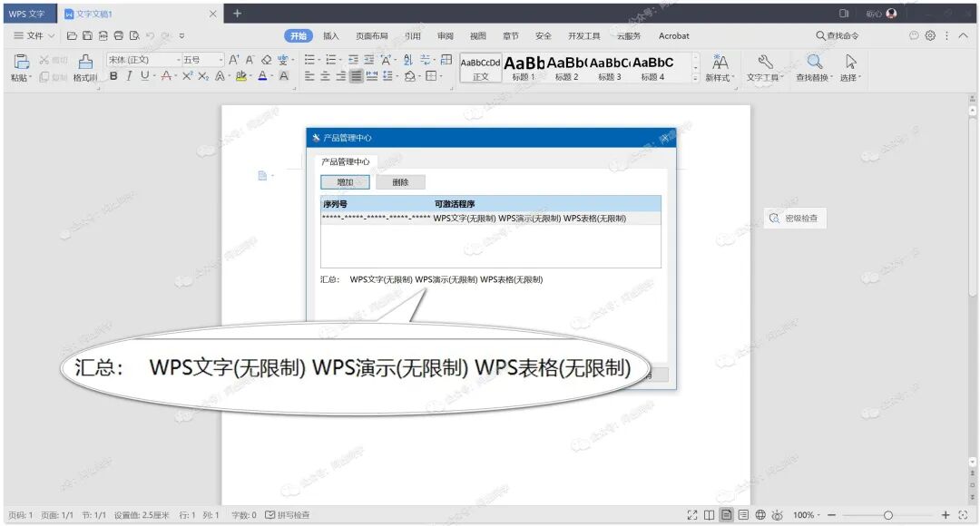
Task: Switch to 审阅 tab
Action: click(x=445, y=35)
